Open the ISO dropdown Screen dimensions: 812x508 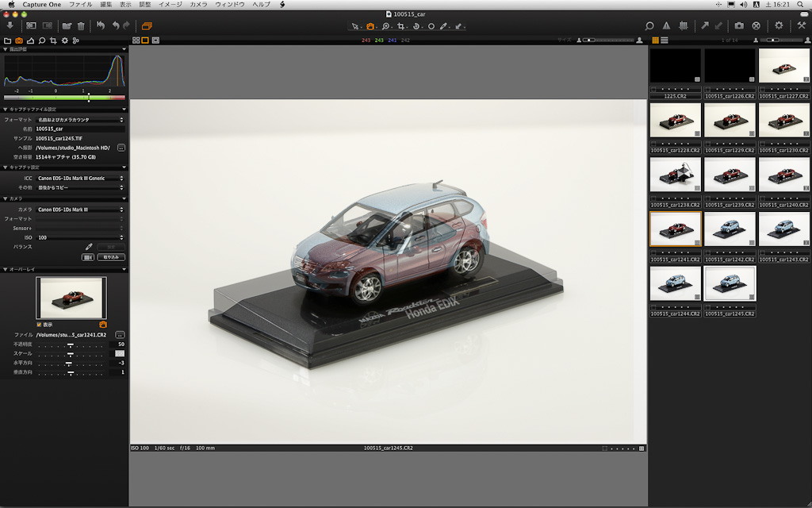click(x=80, y=237)
